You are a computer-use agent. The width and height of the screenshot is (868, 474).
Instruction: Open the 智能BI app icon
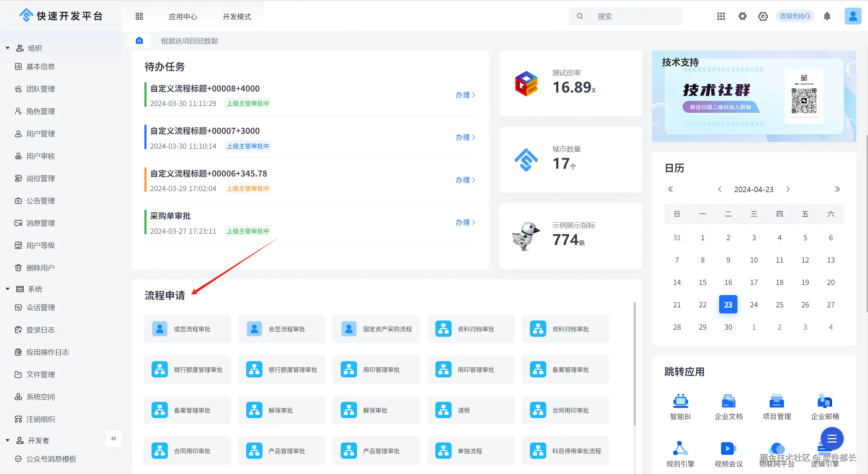point(680,401)
